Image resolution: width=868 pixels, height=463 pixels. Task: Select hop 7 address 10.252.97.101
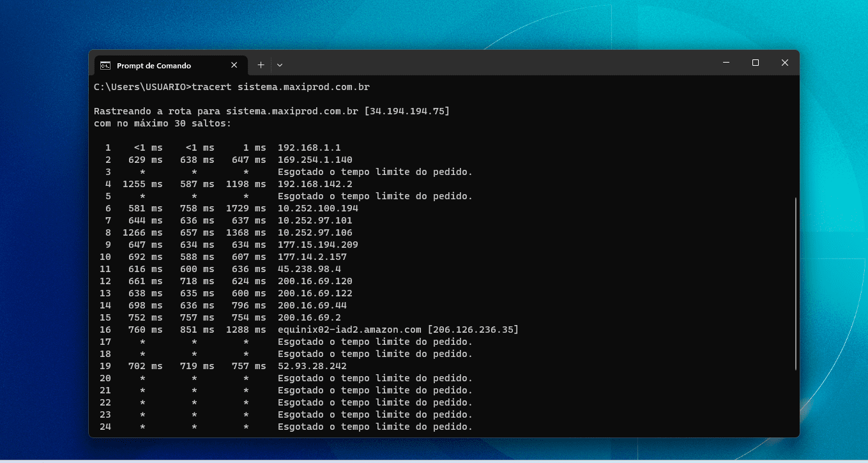315,220
